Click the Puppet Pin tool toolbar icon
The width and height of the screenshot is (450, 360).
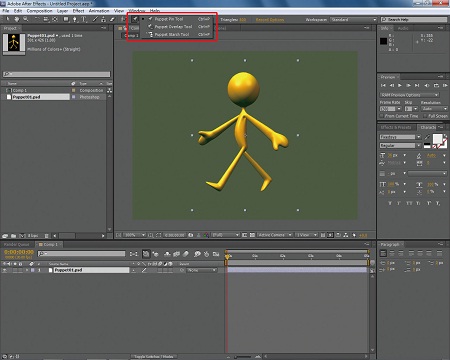pos(135,20)
